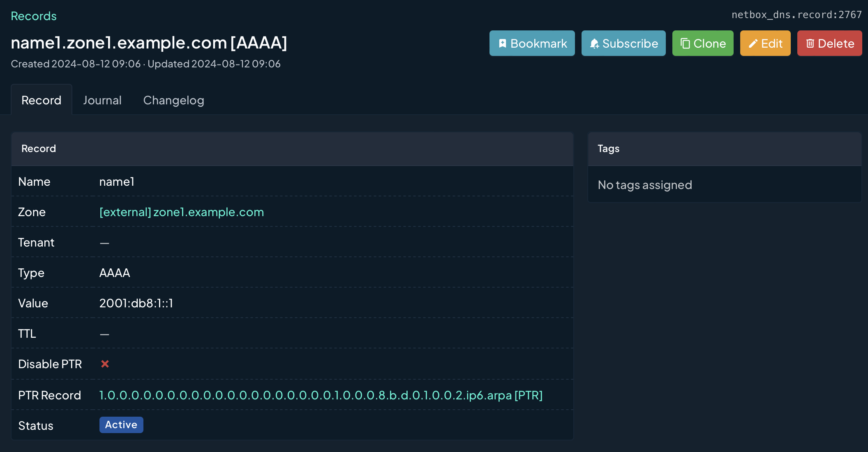Screen dimensions: 868x452
Task: Click the netbox_dns.record:2767 identifier text
Action: tap(796, 15)
